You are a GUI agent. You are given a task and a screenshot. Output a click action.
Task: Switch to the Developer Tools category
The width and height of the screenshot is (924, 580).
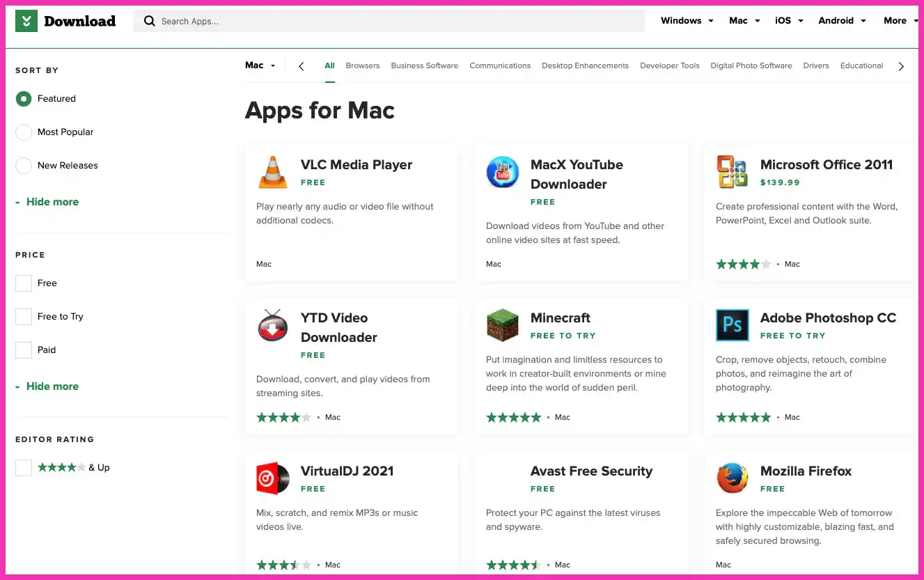coord(670,65)
